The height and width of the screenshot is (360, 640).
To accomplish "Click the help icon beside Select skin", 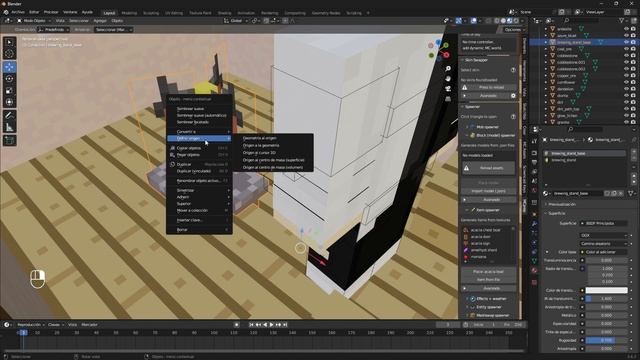I will 513,70.
